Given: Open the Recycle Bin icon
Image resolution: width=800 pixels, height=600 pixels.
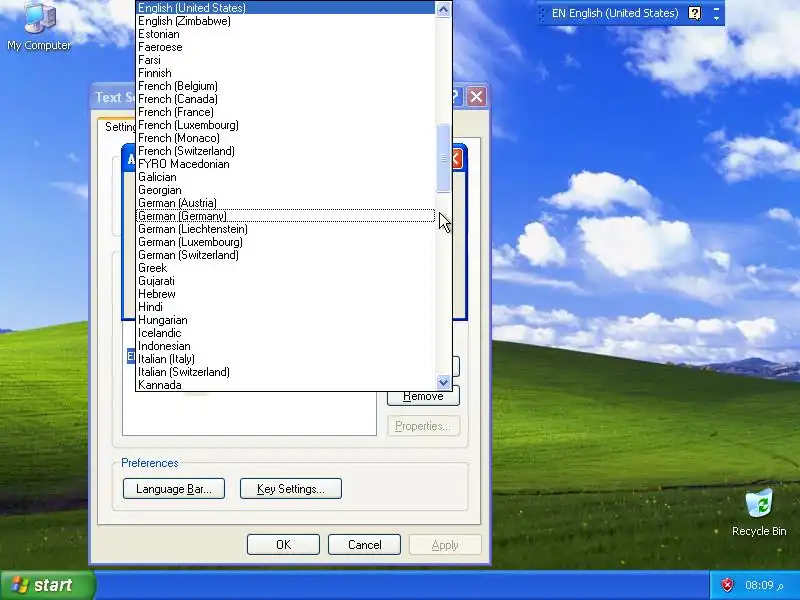Looking at the screenshot, I should (x=759, y=513).
